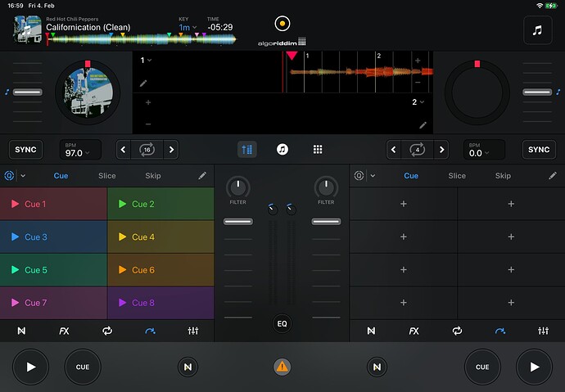Toggle left deck key lock note icon
This screenshot has width=565, height=392.
click(x=7, y=92)
